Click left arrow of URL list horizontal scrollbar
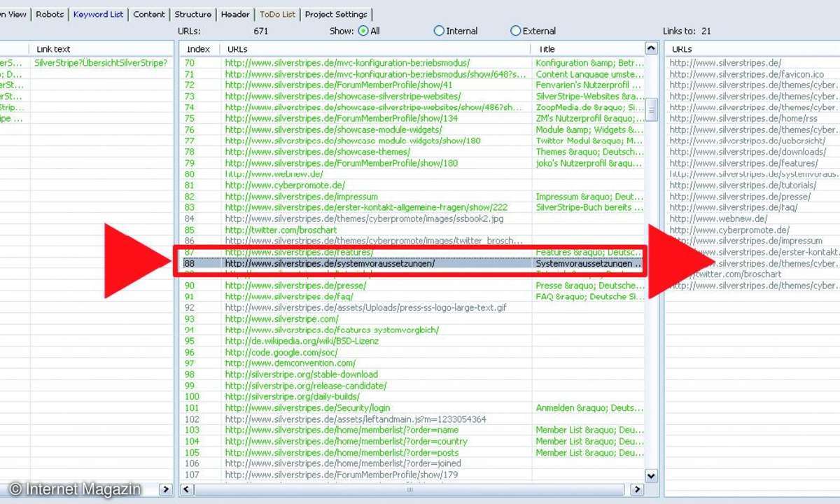 tap(186, 489)
